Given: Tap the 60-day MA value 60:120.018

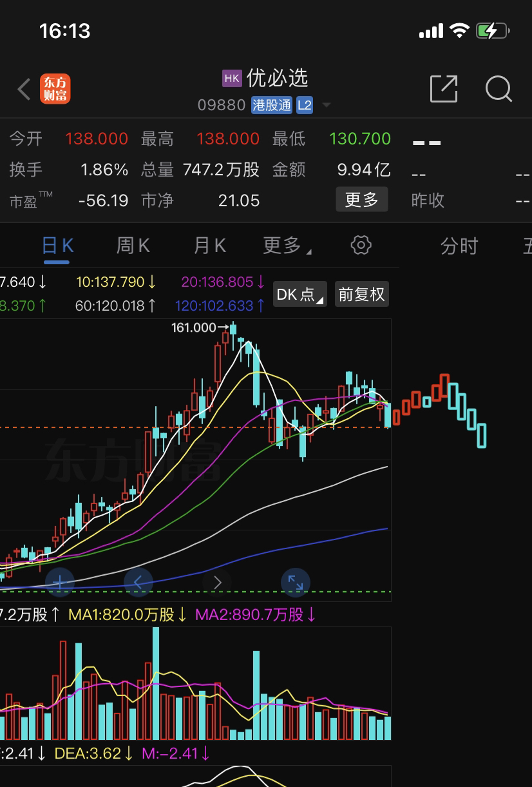Looking at the screenshot, I should tap(115, 306).
